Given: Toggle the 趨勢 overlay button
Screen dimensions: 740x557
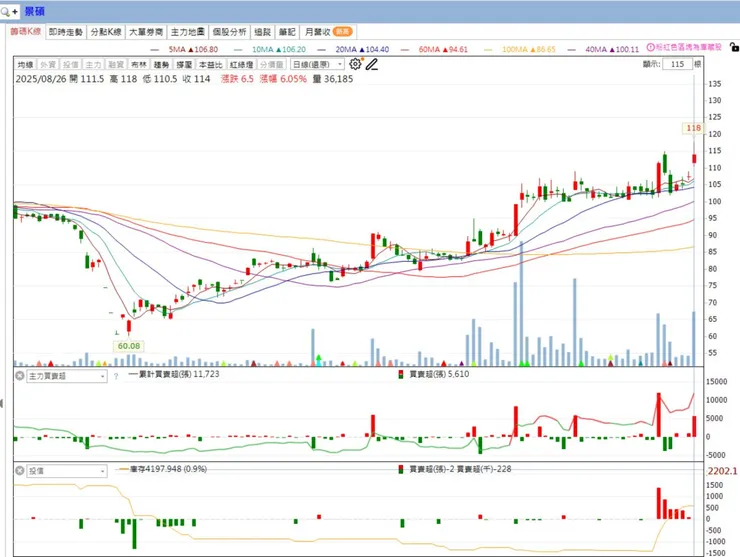Looking at the screenshot, I should click(161, 65).
